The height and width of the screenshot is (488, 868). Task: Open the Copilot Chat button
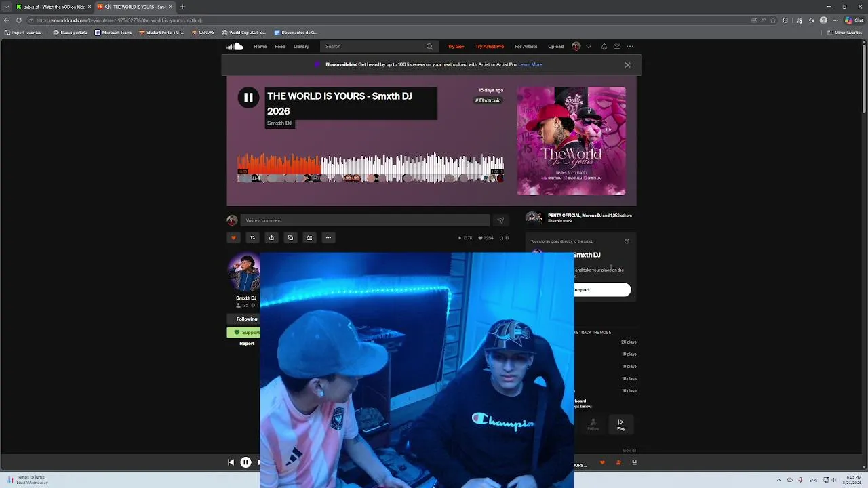tap(854, 20)
